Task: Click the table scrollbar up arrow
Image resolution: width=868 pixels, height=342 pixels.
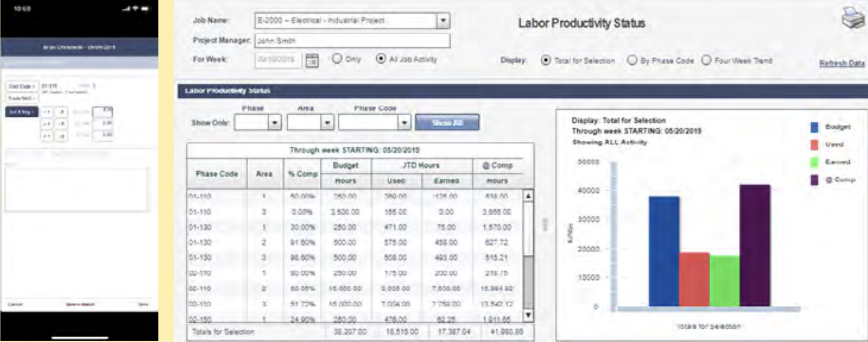Action: (528, 196)
